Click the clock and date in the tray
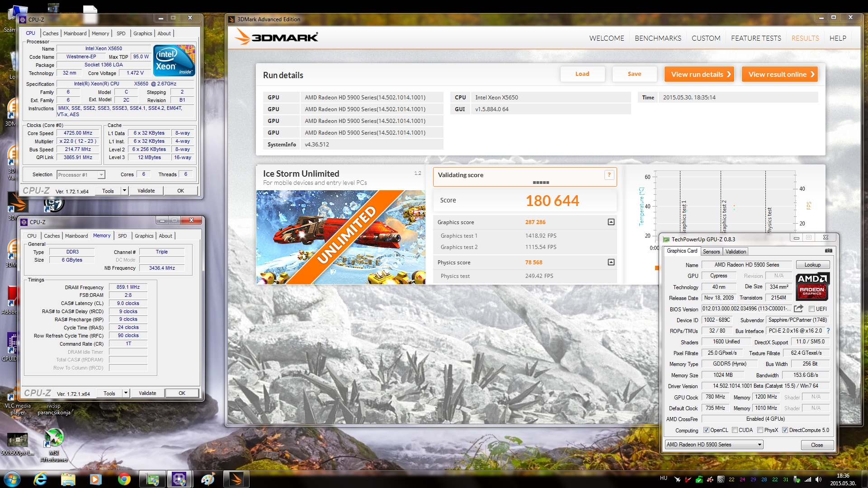 pyautogui.click(x=843, y=479)
